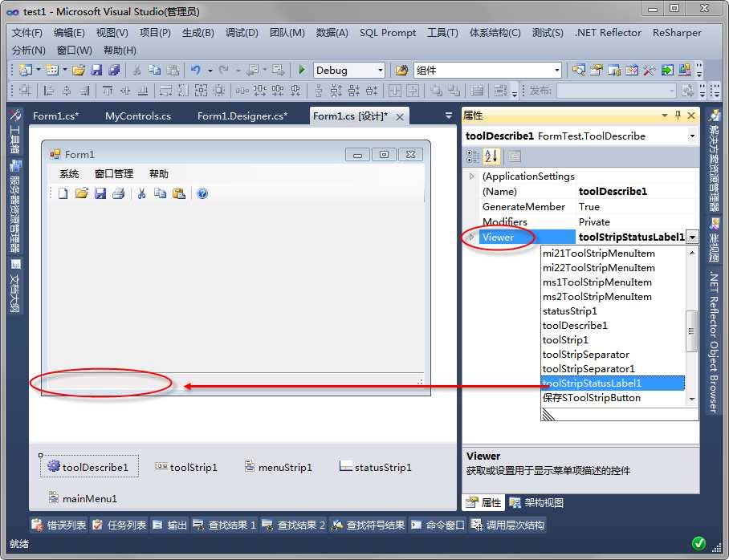729x560 pixels.
Task: Click the Open File folder icon in main toolbar
Action: (79, 70)
